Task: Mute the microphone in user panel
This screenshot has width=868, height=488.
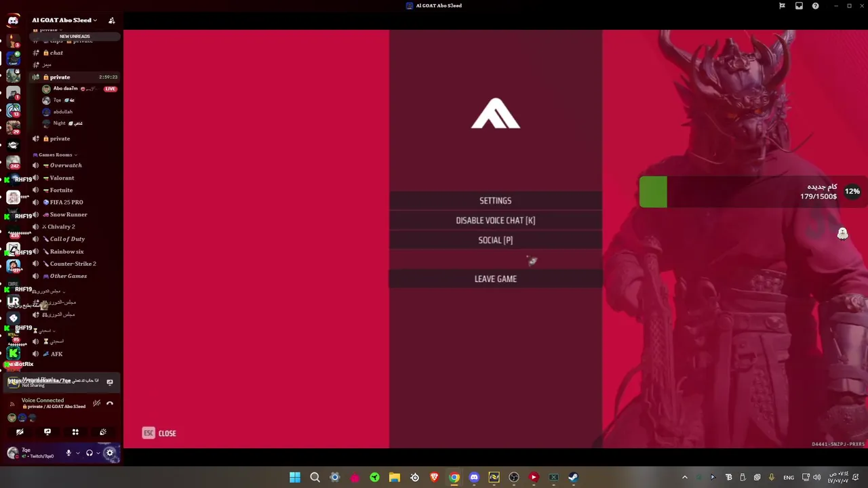Action: click(x=68, y=453)
